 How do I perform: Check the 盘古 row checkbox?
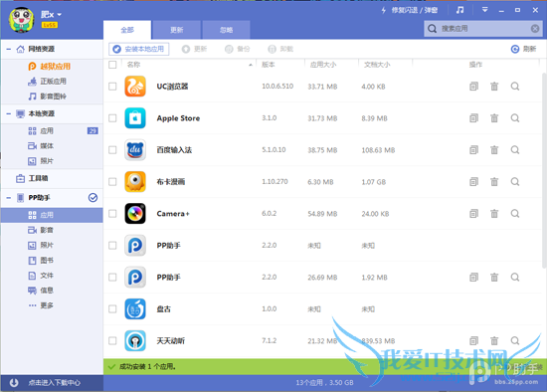112,308
